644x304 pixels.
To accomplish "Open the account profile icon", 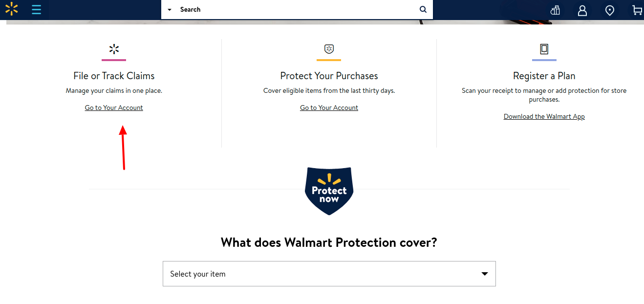I will click(582, 10).
